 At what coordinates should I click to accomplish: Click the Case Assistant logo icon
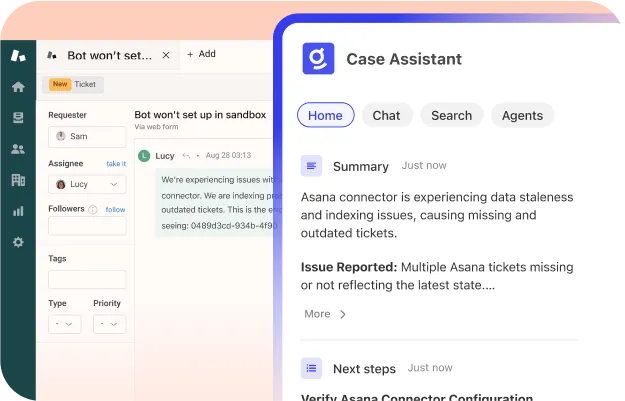(x=318, y=59)
